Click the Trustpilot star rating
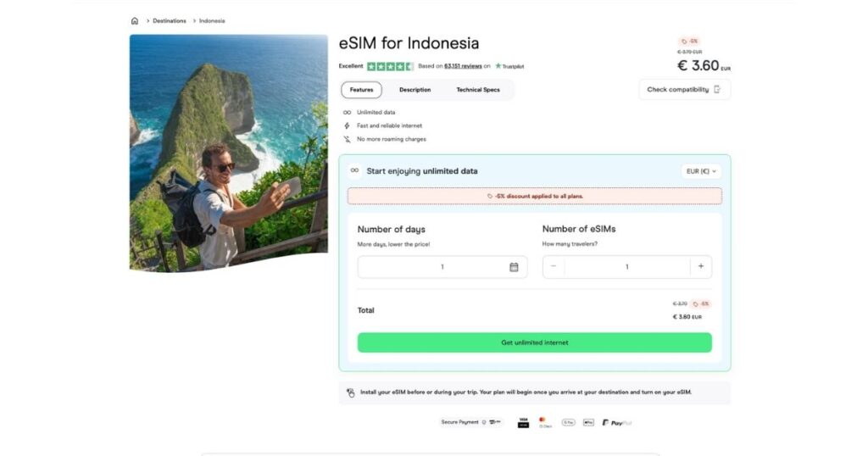The image size is (868, 456). click(390, 66)
